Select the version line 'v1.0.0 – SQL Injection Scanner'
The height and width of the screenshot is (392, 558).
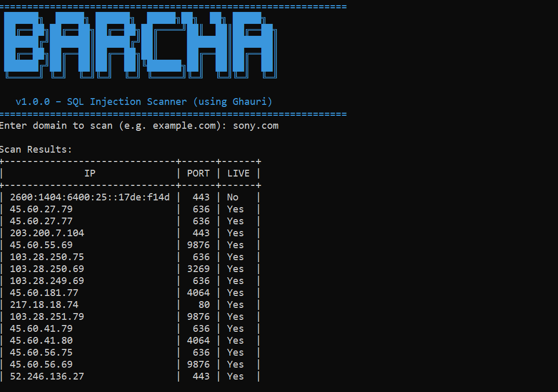pos(101,102)
